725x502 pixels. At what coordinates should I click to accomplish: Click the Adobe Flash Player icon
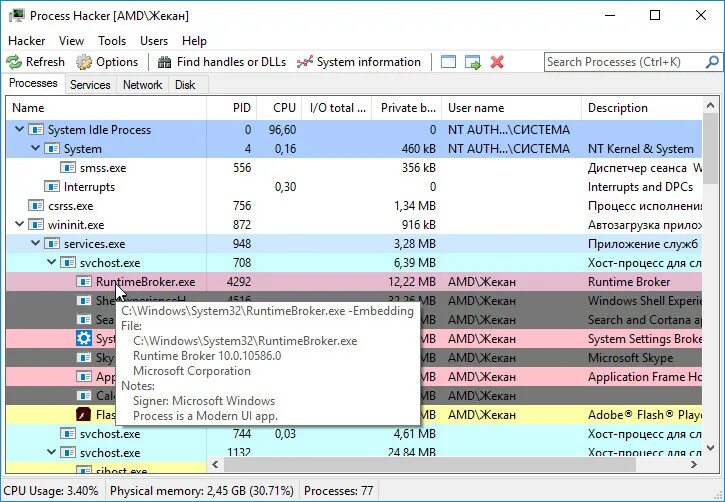pyautogui.click(x=84, y=414)
